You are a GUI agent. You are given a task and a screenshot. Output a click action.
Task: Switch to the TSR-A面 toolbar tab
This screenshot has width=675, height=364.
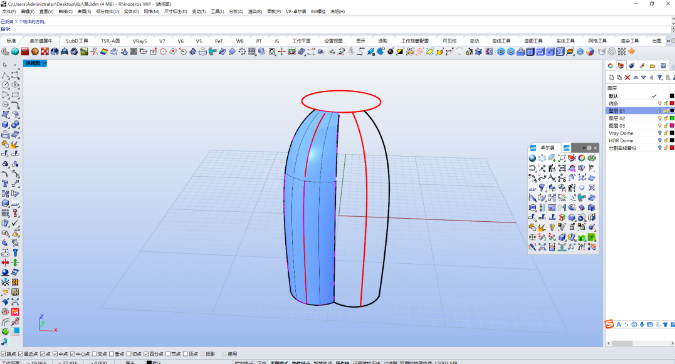pyautogui.click(x=111, y=41)
